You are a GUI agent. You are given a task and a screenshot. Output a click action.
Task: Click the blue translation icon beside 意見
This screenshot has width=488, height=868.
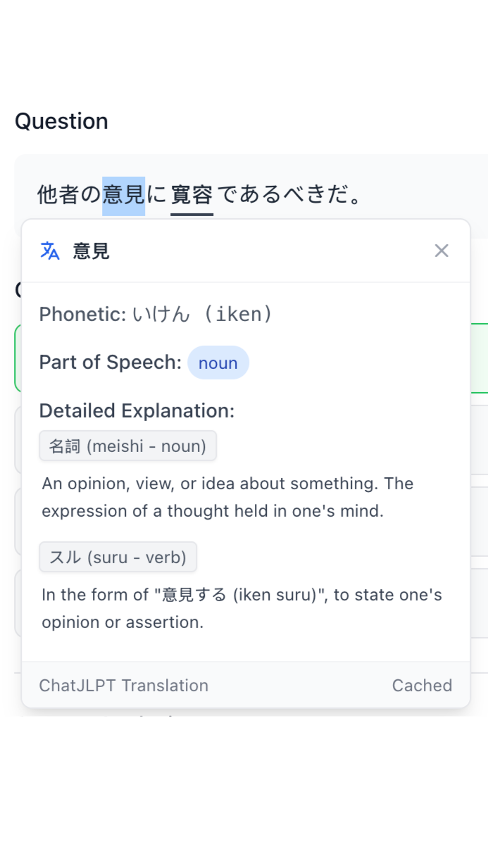[x=49, y=251]
